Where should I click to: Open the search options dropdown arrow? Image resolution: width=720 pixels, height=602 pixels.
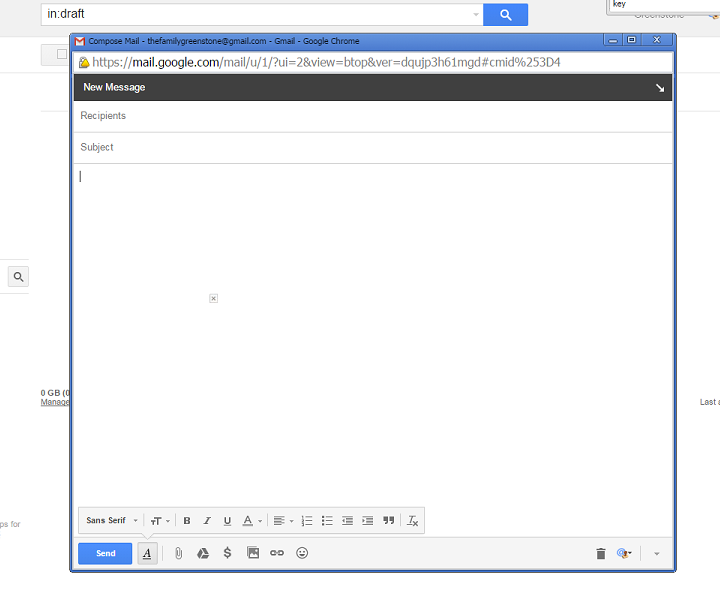[x=476, y=15]
